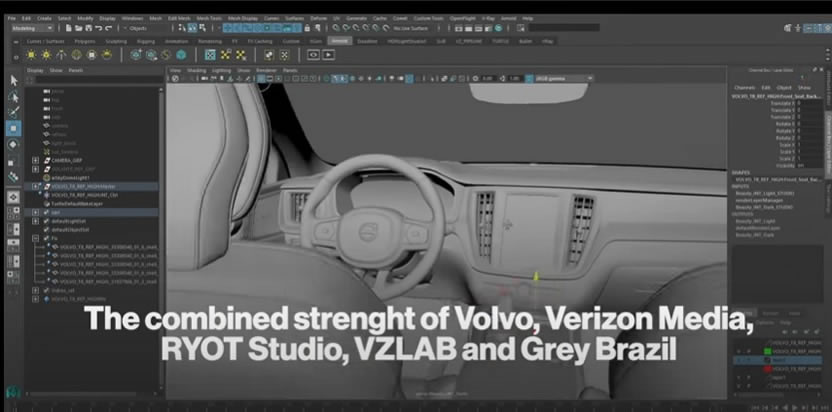Select aiSkyDomeLight1 in Outliner
Image resolution: width=832 pixels, height=412 pixels.
pos(71,178)
